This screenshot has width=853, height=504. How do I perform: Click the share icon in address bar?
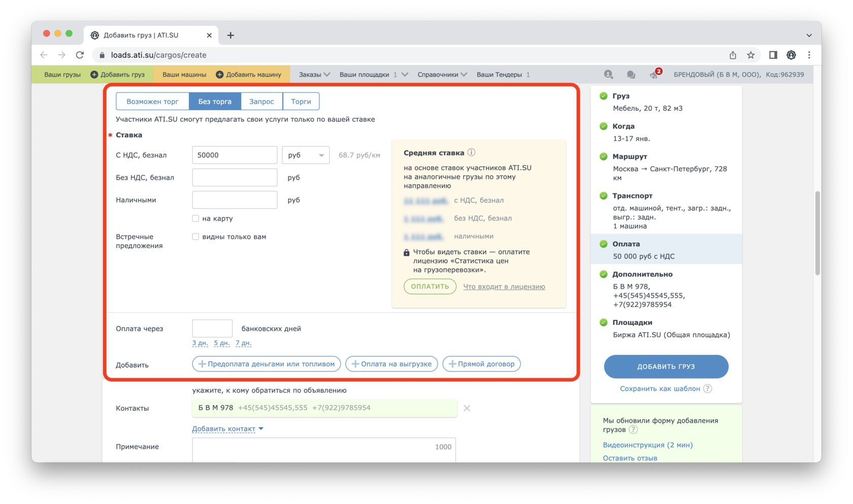tap(733, 55)
